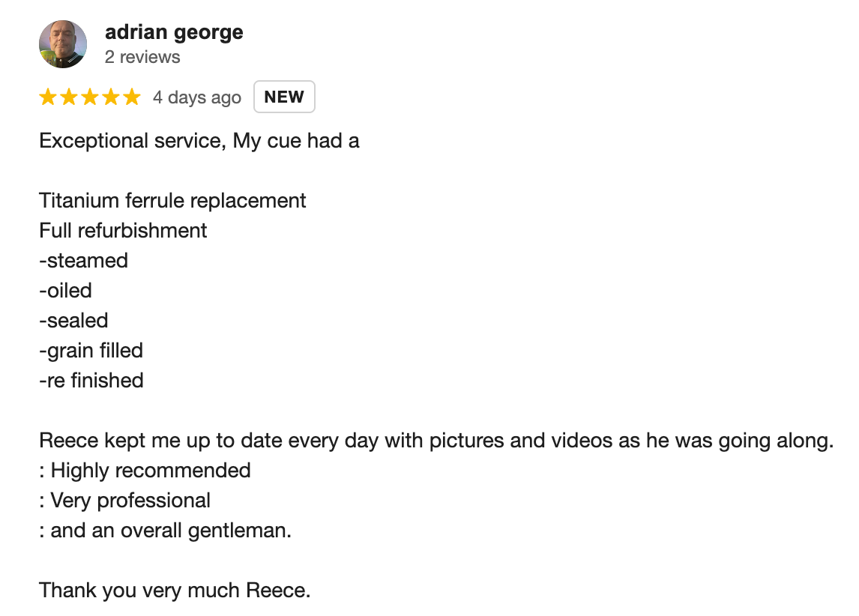Click the ": Highly recommended" line
The image size is (859, 616).
(x=145, y=471)
